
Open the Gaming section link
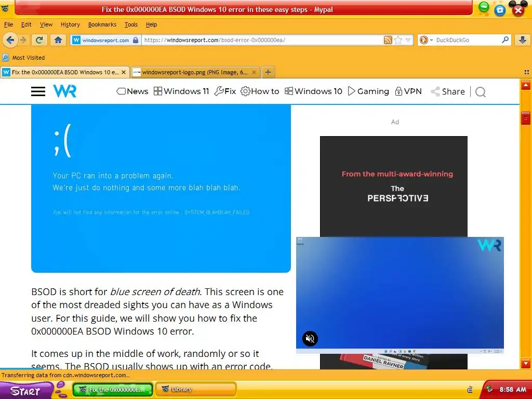(368, 91)
